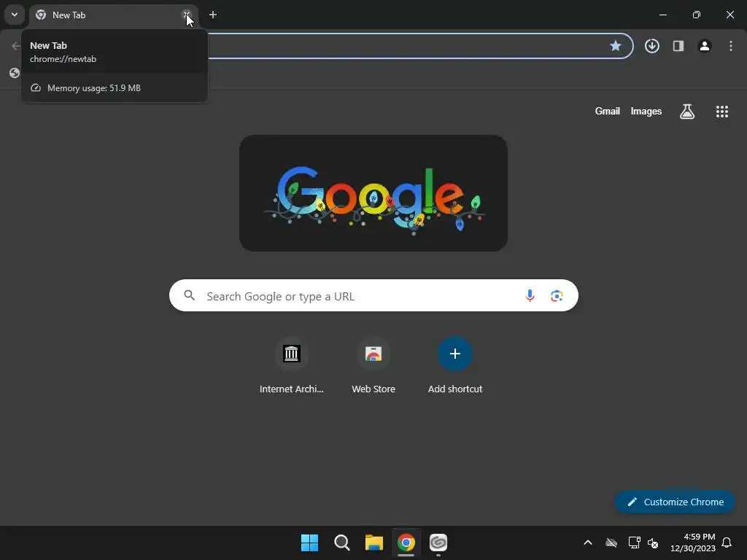
Task: Open the network status tray icon
Action: click(x=634, y=542)
